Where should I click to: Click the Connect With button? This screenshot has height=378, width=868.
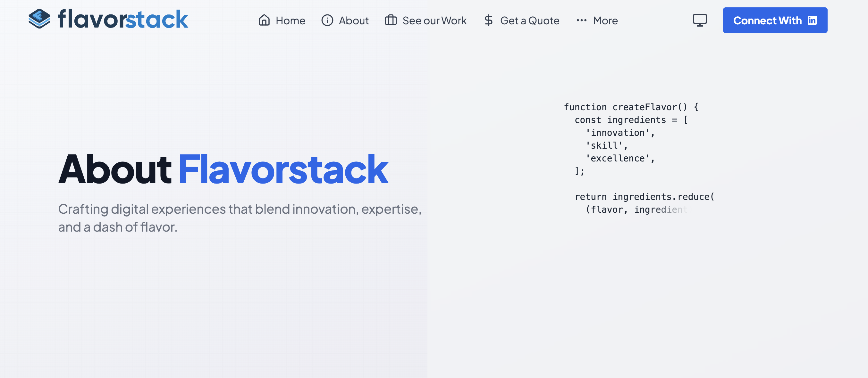coord(775,20)
